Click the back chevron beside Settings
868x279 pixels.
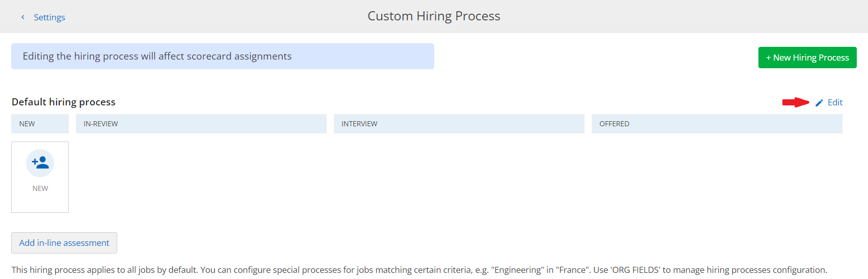(x=22, y=17)
